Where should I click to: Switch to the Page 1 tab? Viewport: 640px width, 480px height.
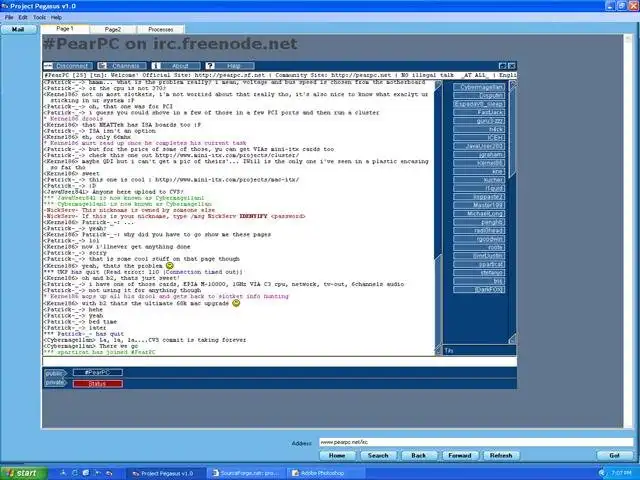(x=65, y=29)
